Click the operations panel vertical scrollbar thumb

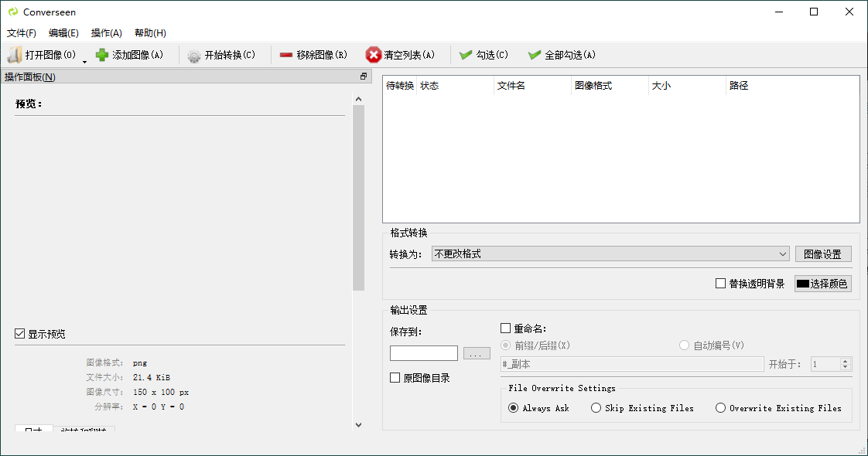tap(359, 198)
